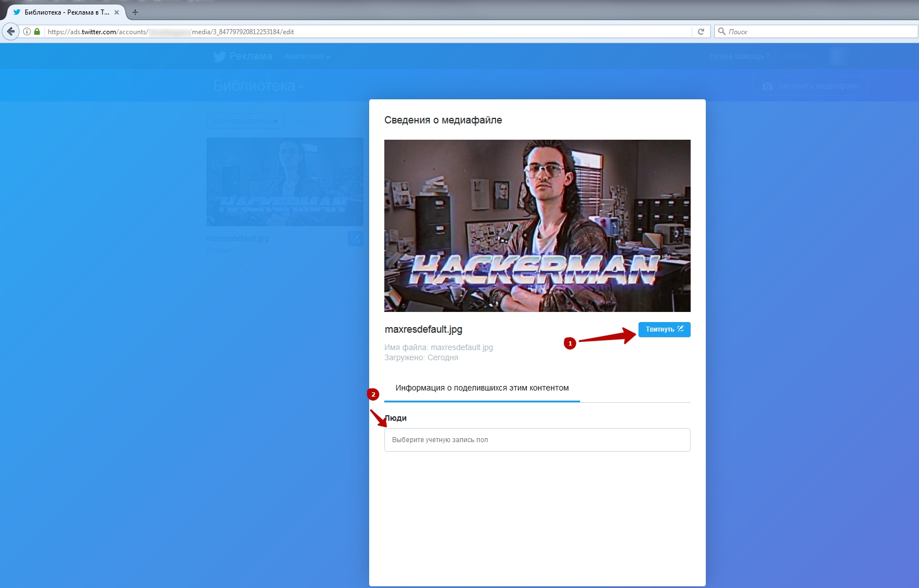Click the tweet icon beside maxresdefault.jpg thumbnail
Viewport: 919px width, 588px height.
pos(355,238)
